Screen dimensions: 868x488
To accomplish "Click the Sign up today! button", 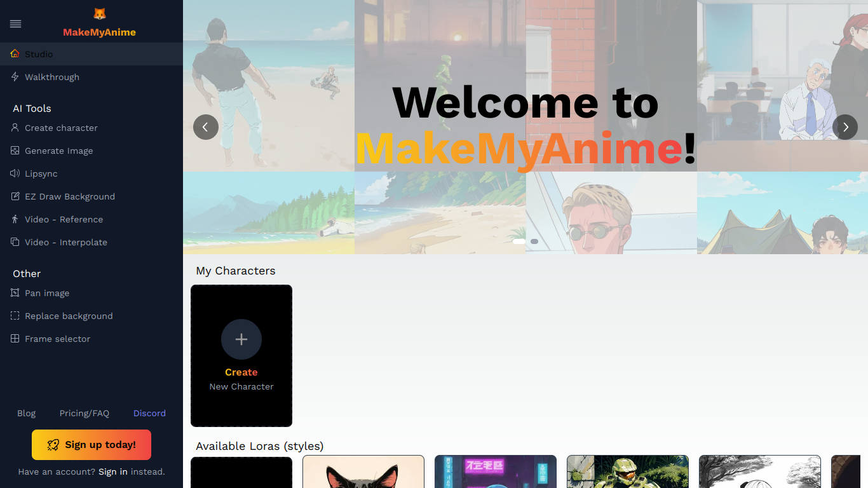I will click(92, 445).
